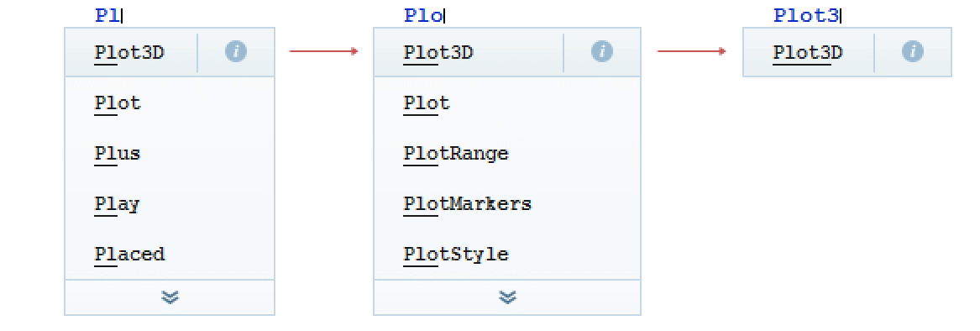The height and width of the screenshot is (331, 980).
Task: Choose PlotMarkers from the completion list
Action: coord(507,204)
